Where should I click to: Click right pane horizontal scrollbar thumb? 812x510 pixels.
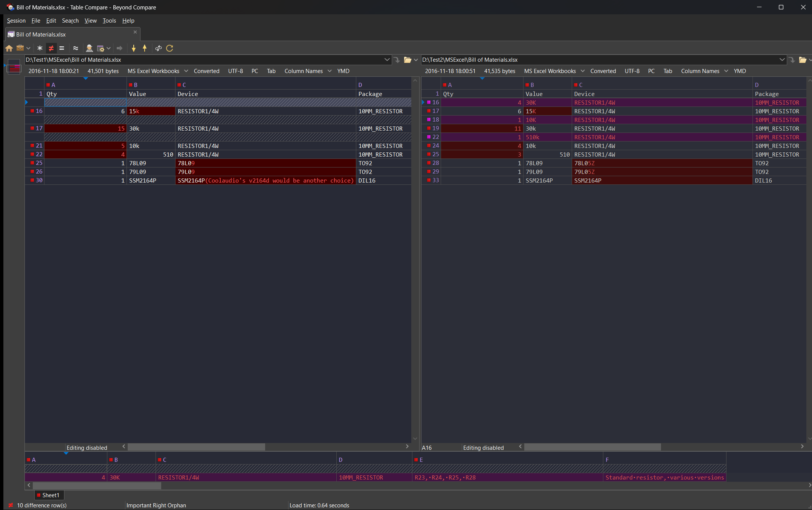tap(592, 447)
